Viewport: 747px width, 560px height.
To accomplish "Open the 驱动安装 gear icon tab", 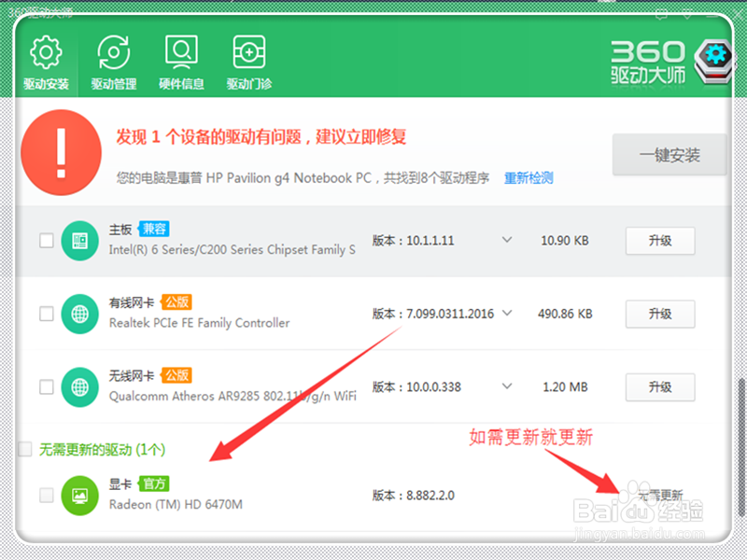I will point(46,52).
